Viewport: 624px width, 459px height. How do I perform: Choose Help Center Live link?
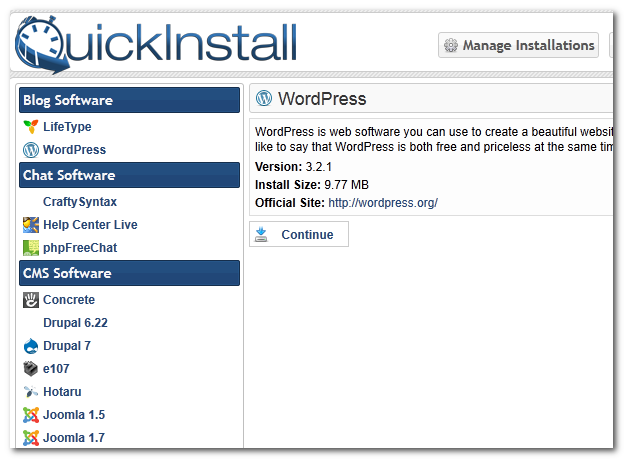[x=90, y=225]
